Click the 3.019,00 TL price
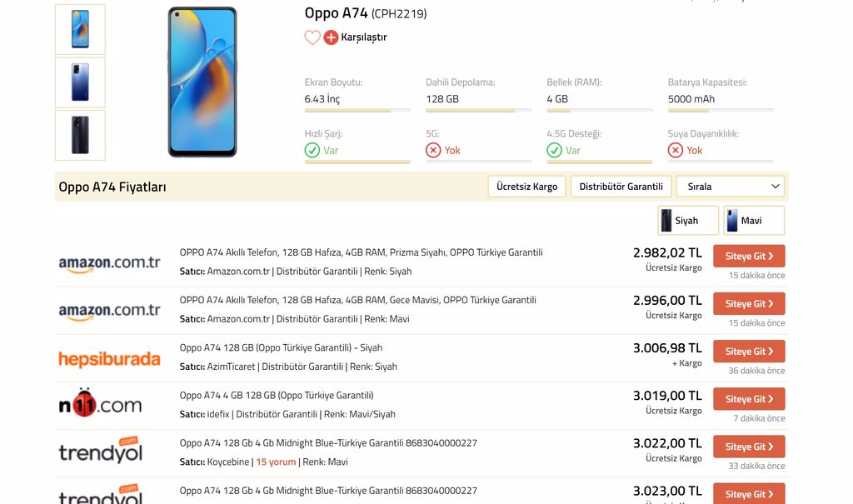 [667, 396]
